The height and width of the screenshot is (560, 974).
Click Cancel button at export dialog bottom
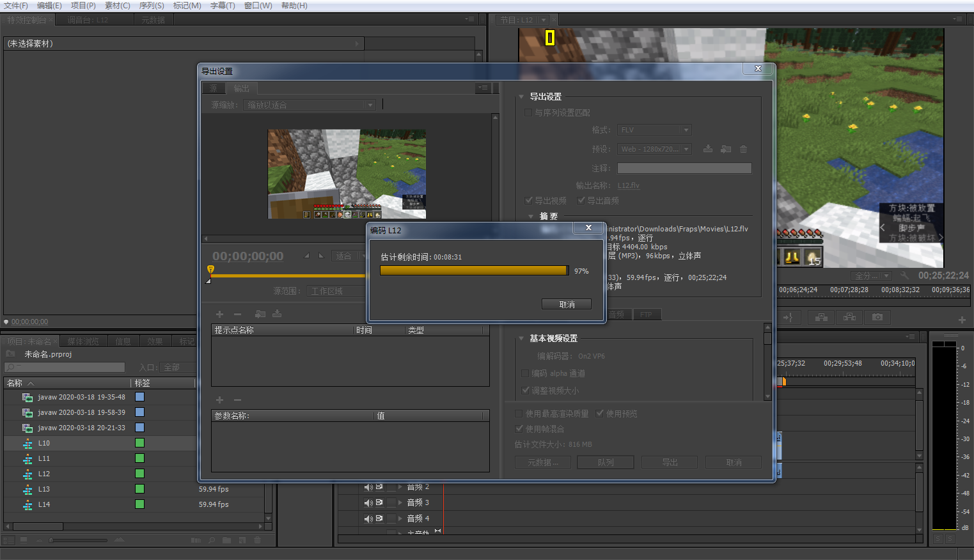pyautogui.click(x=734, y=462)
